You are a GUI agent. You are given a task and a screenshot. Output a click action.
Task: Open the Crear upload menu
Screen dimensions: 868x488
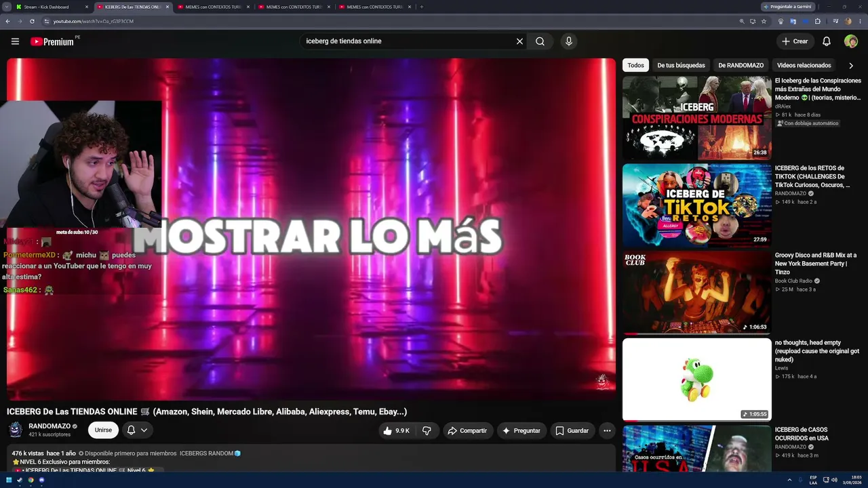pos(795,41)
